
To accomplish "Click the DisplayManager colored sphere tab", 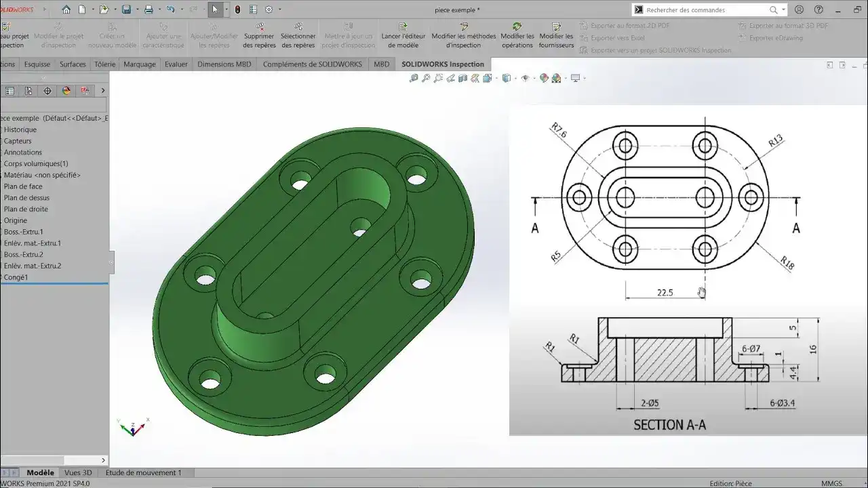I will coord(66,90).
